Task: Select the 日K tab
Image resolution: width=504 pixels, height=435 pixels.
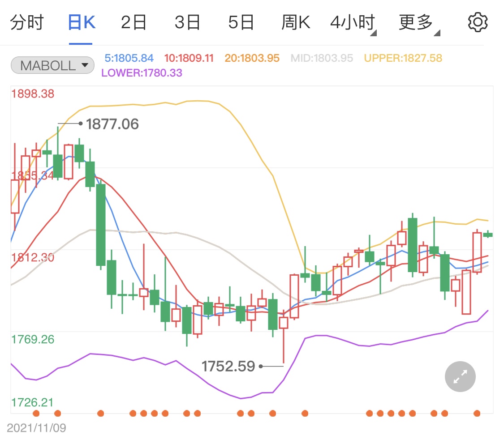Action: [82, 22]
